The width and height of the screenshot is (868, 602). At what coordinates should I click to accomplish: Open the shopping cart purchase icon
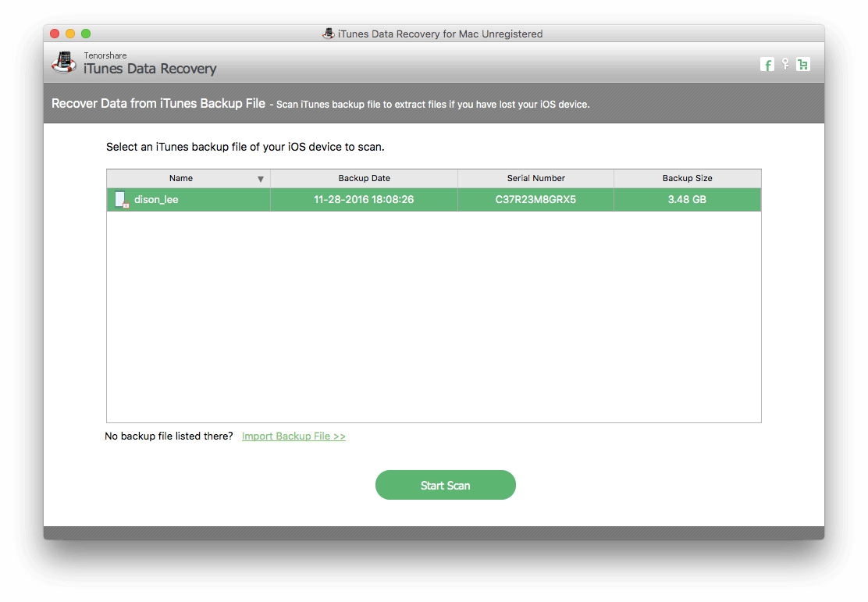point(802,64)
